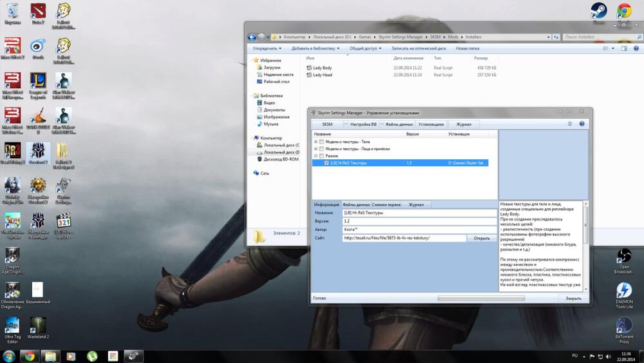Uncheck the [LB] Hi-ReS Текстуры checkbox
Image resolution: width=644 pixels, height=363 pixels.
[x=327, y=163]
